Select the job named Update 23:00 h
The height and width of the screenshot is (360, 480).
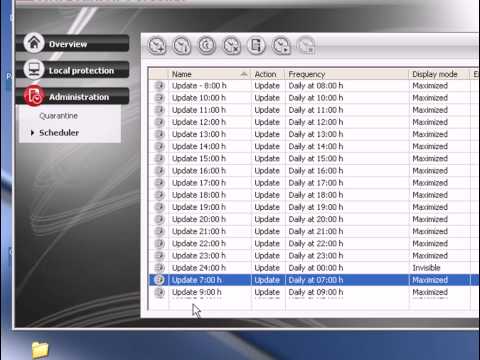(x=199, y=256)
